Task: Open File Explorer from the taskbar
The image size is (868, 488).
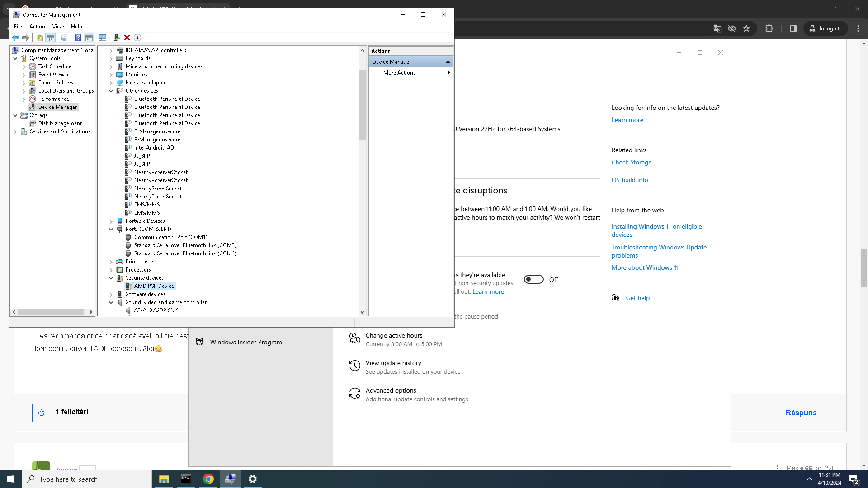Action: [x=164, y=479]
